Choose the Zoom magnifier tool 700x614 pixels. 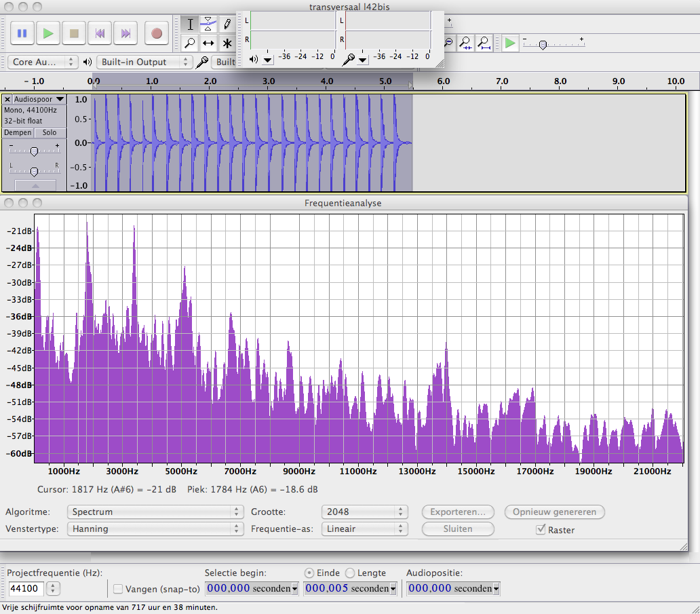191,43
